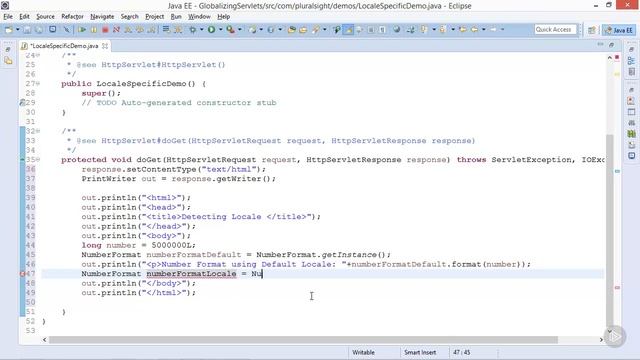Viewport: 640px width, 360px height.
Task: Click the green Run icon
Action: click(211, 29)
